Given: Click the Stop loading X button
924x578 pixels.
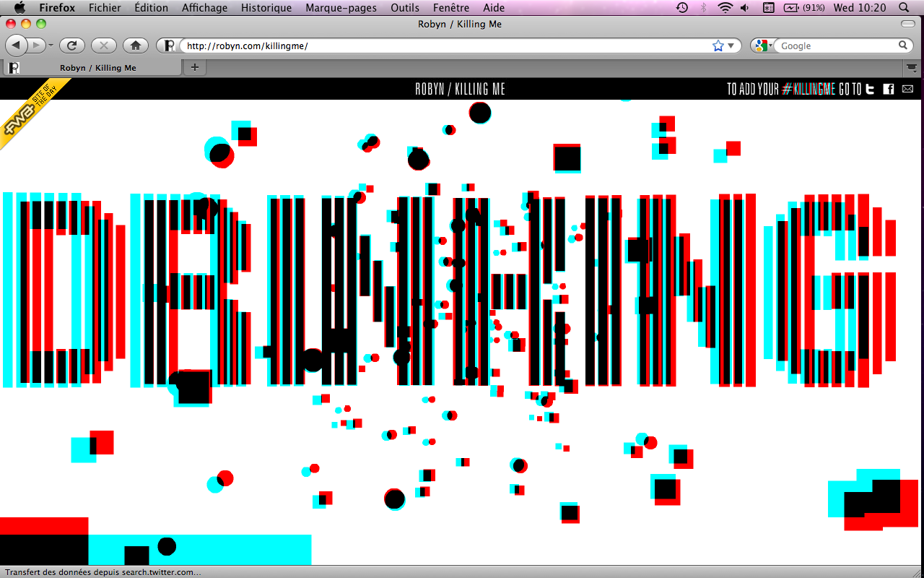Looking at the screenshot, I should click(x=104, y=46).
